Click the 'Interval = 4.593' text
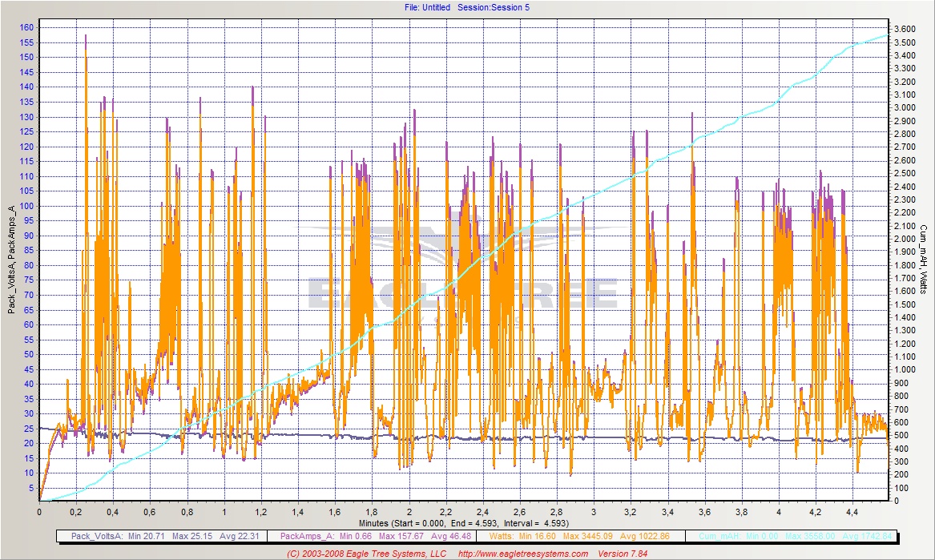Viewport: 935px width, 560px height. 536,523
